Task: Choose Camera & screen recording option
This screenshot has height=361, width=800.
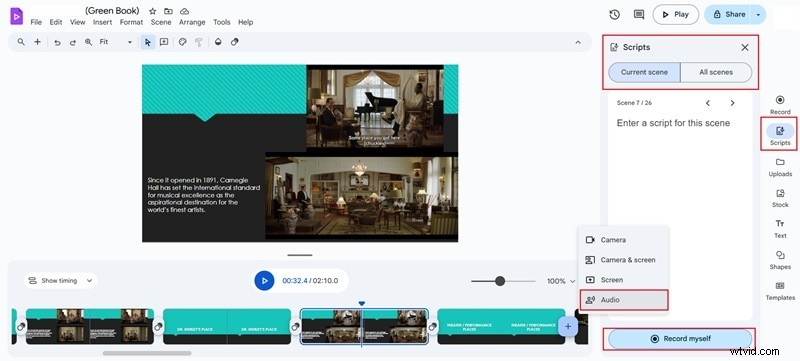Action: 624,260
